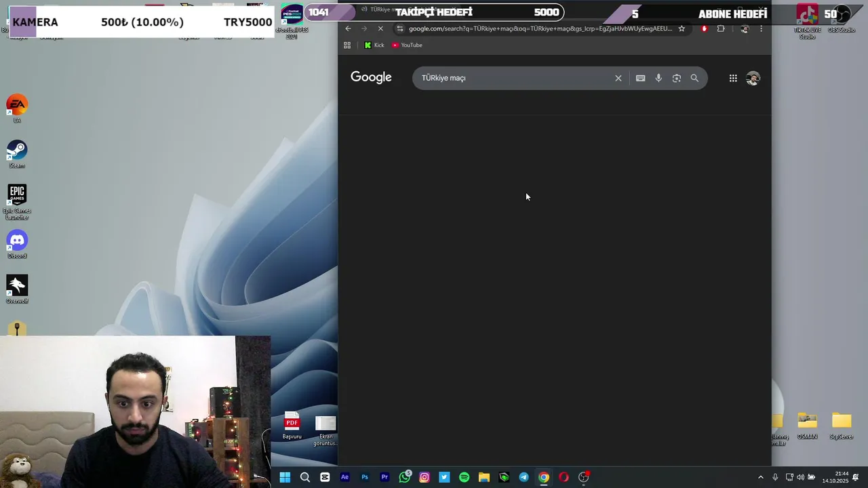Screen dimensions: 868x488
Task: Open the Overwolf desktop shortcut
Action: click(17, 289)
